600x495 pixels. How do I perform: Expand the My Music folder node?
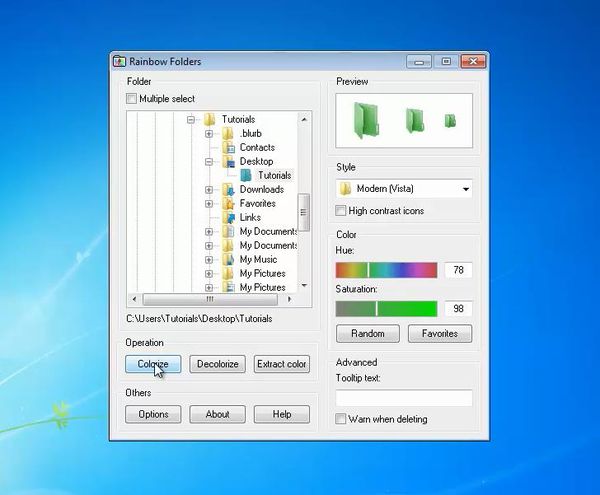tap(209, 260)
